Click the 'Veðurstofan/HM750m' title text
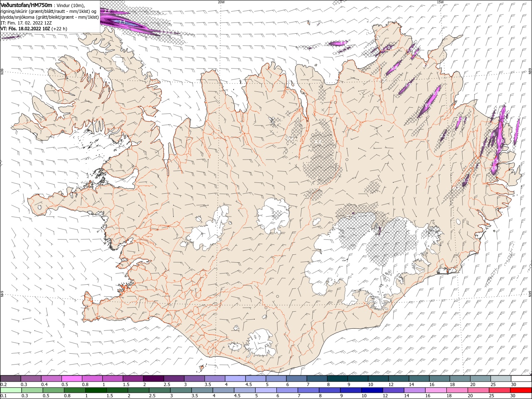Screen dimensions: 532x399 [x=27, y=5]
